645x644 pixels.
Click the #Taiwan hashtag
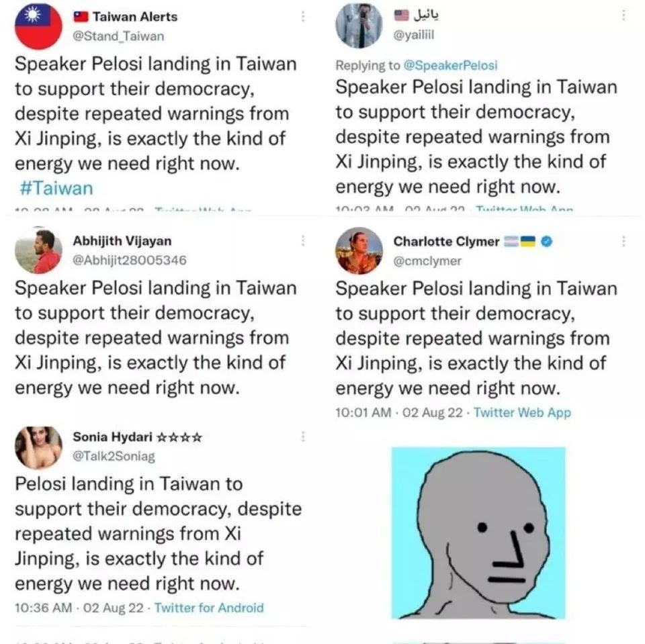(x=56, y=188)
